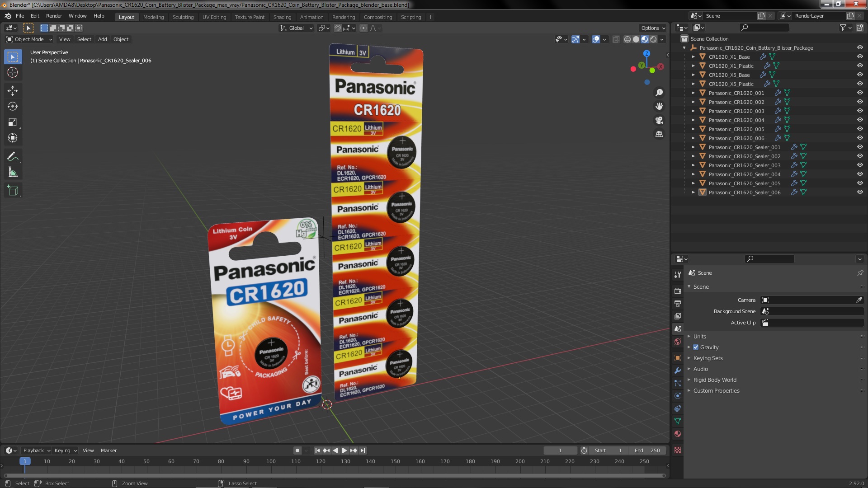Toggle auto keying record button
The image size is (868, 488).
[297, 450]
